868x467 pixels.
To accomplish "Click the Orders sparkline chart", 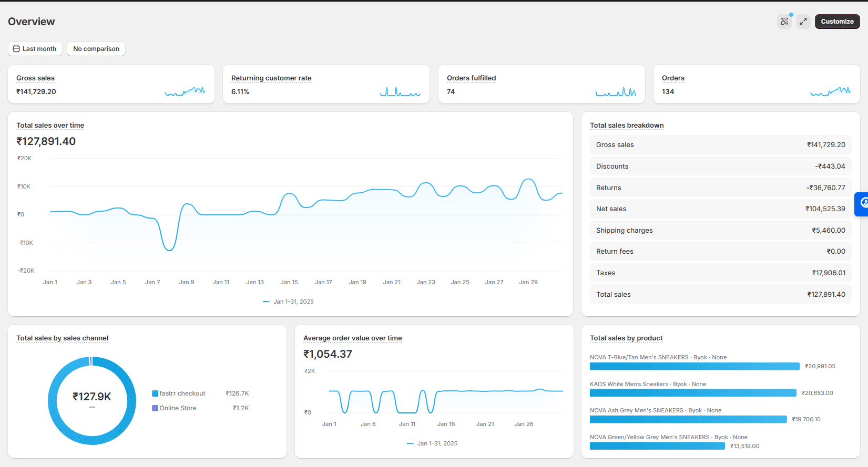I will point(831,91).
